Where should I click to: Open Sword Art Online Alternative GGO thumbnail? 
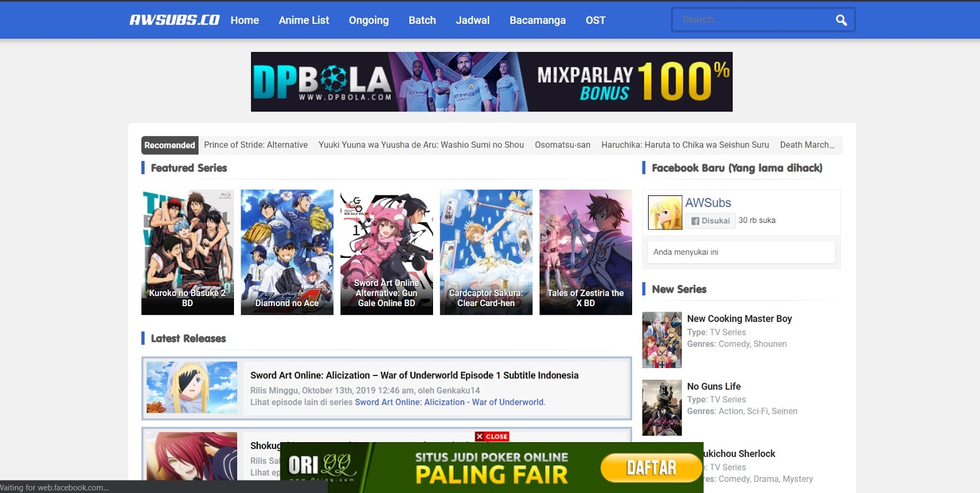tap(386, 252)
